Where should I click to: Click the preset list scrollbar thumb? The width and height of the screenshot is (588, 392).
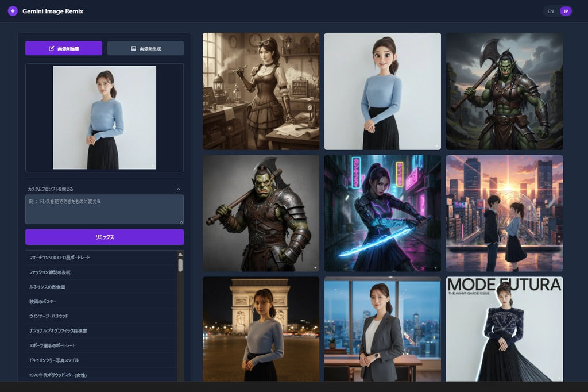[180, 264]
